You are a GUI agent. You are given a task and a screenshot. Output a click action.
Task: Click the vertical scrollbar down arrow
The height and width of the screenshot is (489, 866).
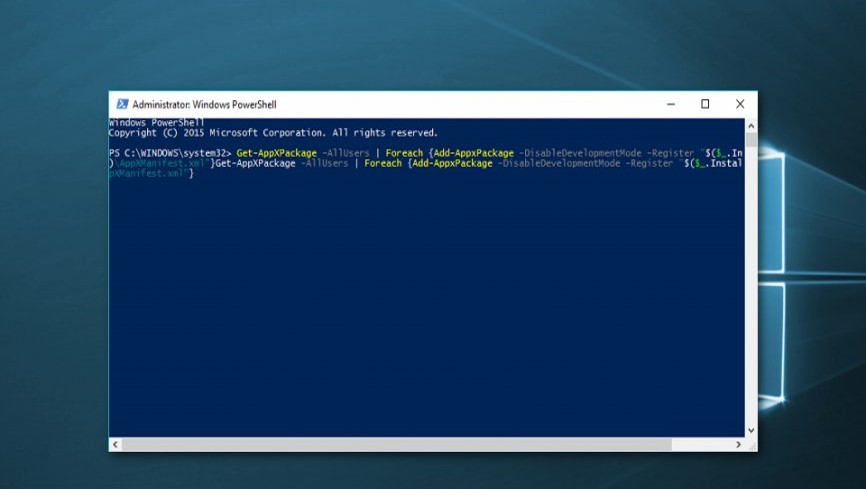[751, 430]
